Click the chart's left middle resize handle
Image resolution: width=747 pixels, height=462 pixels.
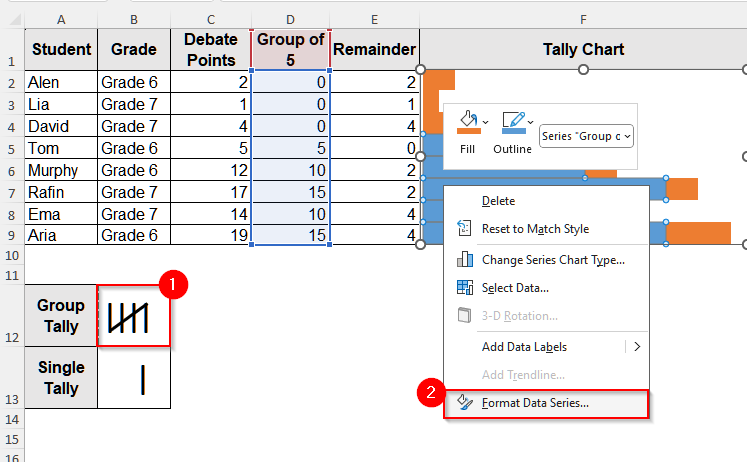420,156
